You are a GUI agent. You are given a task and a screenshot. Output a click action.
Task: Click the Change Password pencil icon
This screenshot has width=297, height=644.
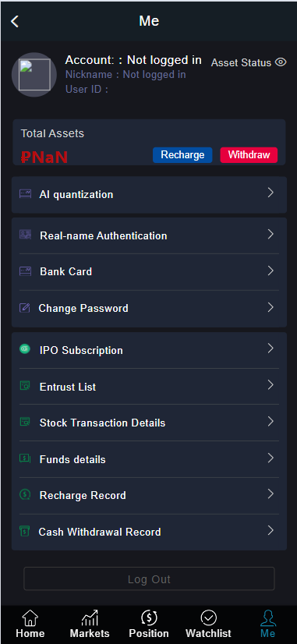[x=25, y=308]
